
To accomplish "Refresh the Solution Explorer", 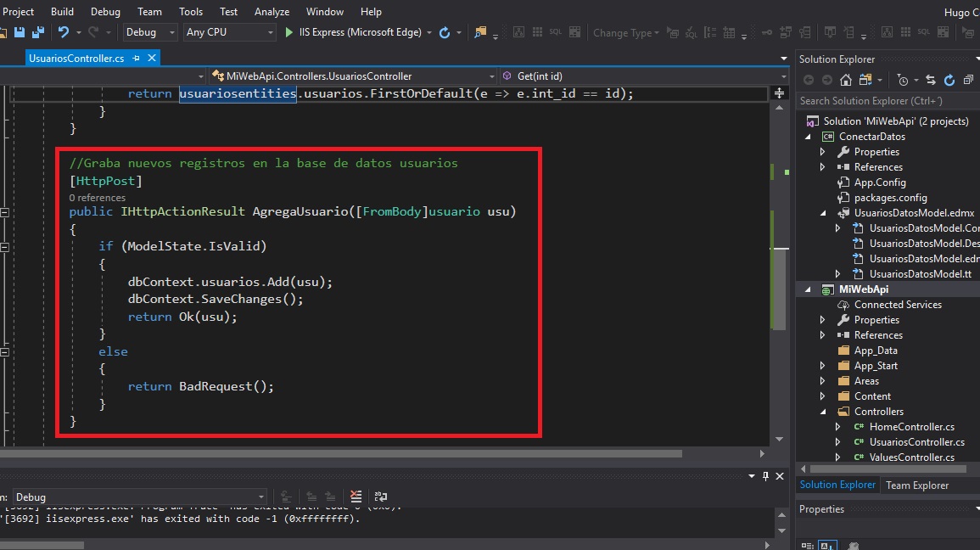I will coord(951,80).
